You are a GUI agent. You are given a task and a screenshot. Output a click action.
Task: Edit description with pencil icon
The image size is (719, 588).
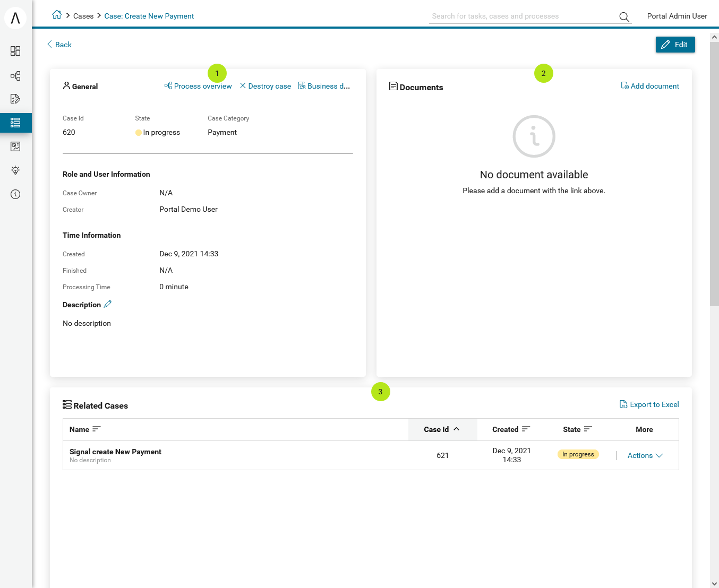click(x=108, y=304)
